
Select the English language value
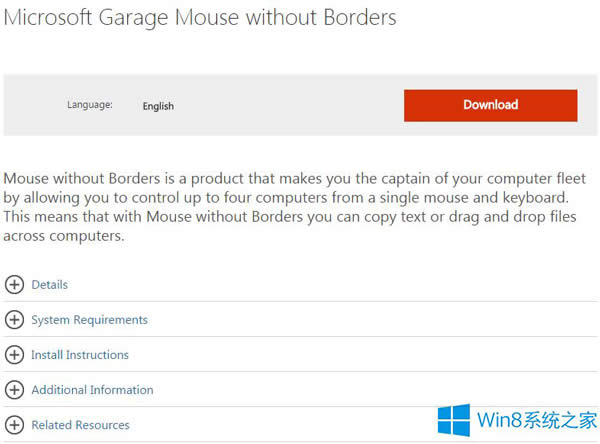point(158,106)
